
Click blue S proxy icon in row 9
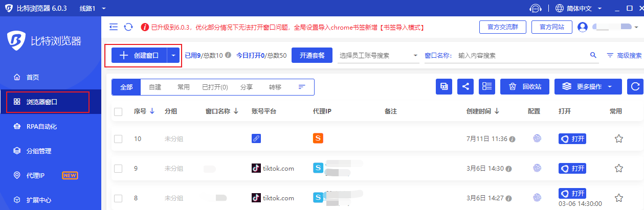(318, 168)
